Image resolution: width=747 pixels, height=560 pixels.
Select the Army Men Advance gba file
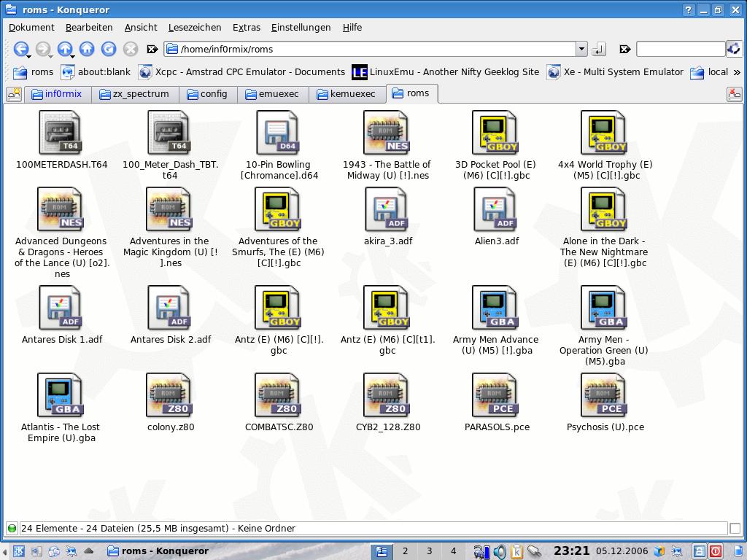495,308
